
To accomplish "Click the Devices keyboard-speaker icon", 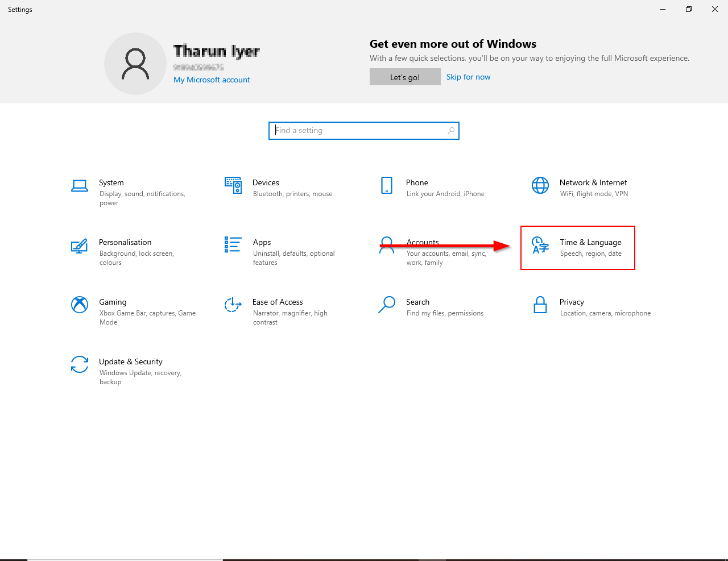I will (233, 185).
